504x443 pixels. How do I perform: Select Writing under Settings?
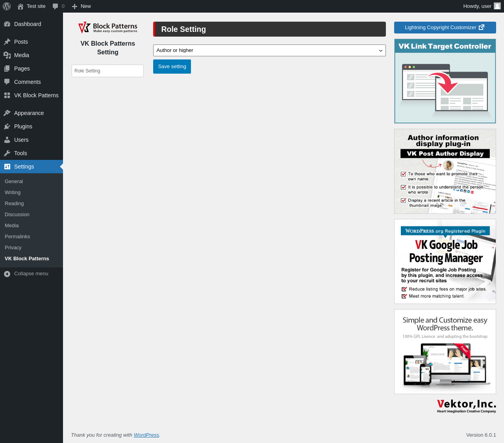tap(13, 193)
